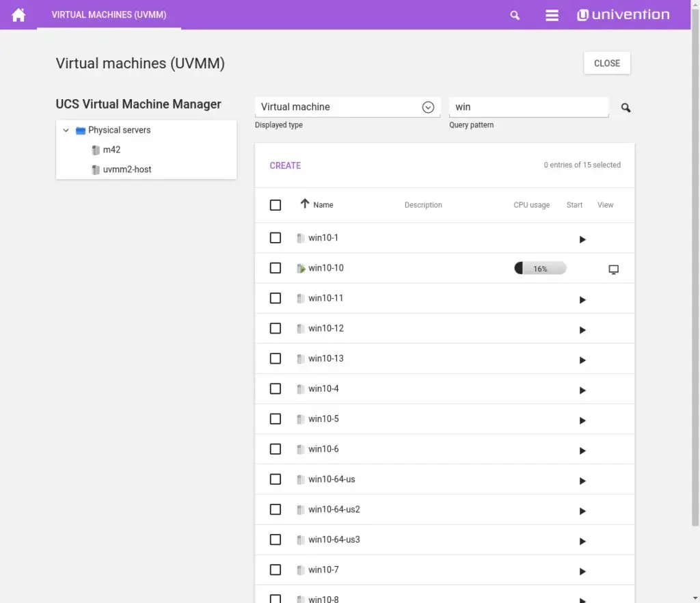This screenshot has height=603, width=700.
Task: Run the query with the search icon
Action: tap(625, 107)
